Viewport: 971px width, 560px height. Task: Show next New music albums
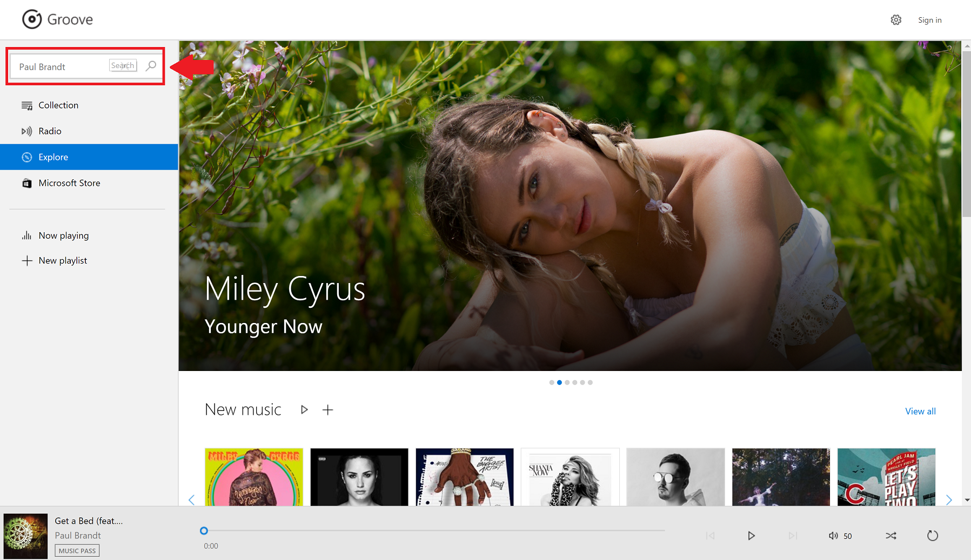coord(949,500)
